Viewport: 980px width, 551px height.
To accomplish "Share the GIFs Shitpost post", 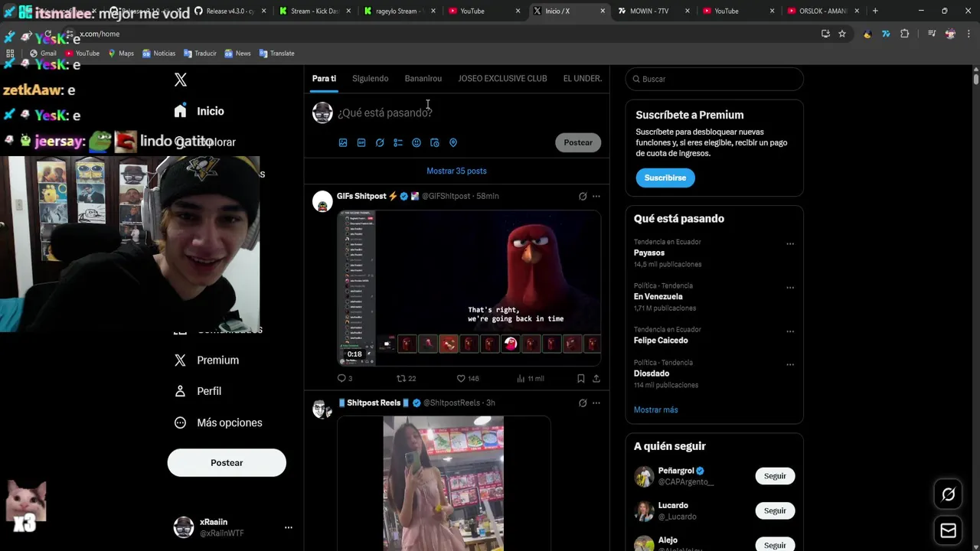I will 596,378.
